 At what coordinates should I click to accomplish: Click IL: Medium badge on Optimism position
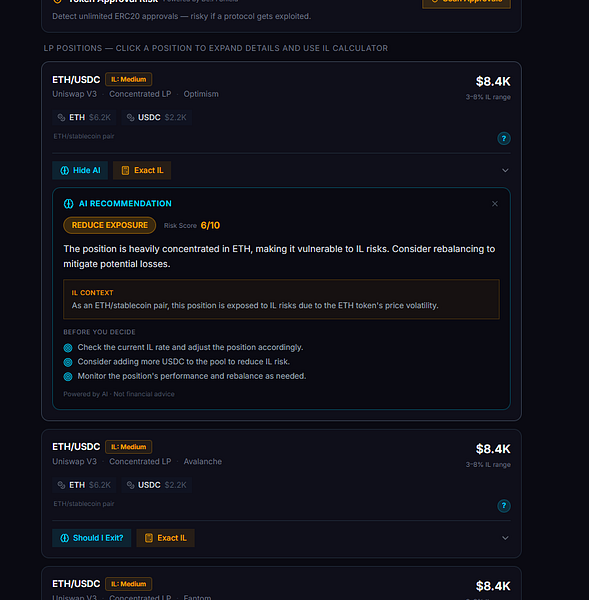pyautogui.click(x=129, y=79)
